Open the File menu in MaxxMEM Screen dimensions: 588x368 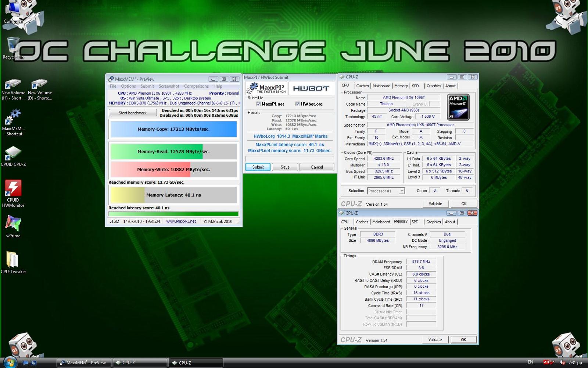point(113,86)
